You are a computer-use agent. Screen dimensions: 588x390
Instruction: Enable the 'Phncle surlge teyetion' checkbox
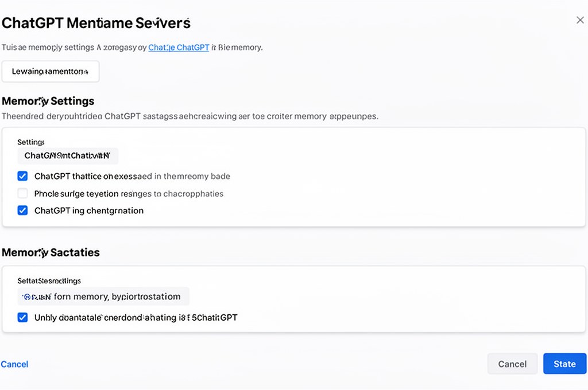click(22, 193)
